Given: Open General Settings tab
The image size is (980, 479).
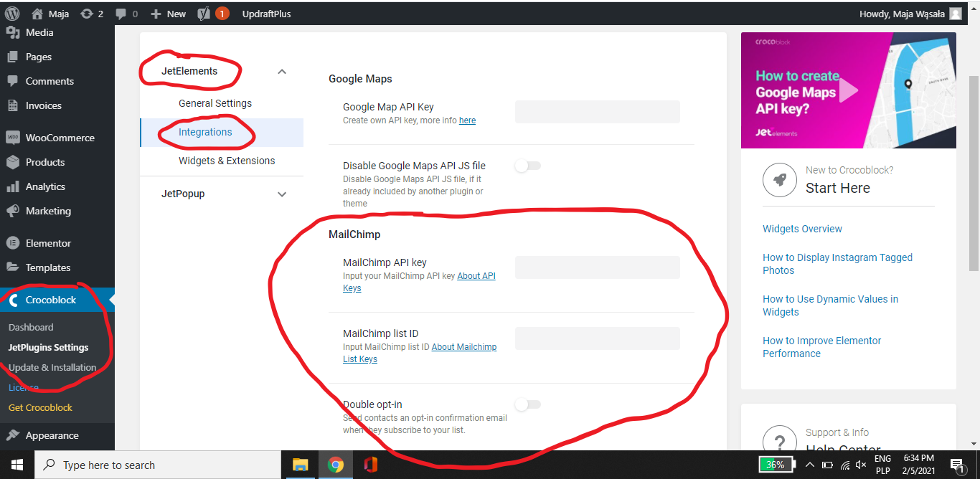Looking at the screenshot, I should (215, 103).
